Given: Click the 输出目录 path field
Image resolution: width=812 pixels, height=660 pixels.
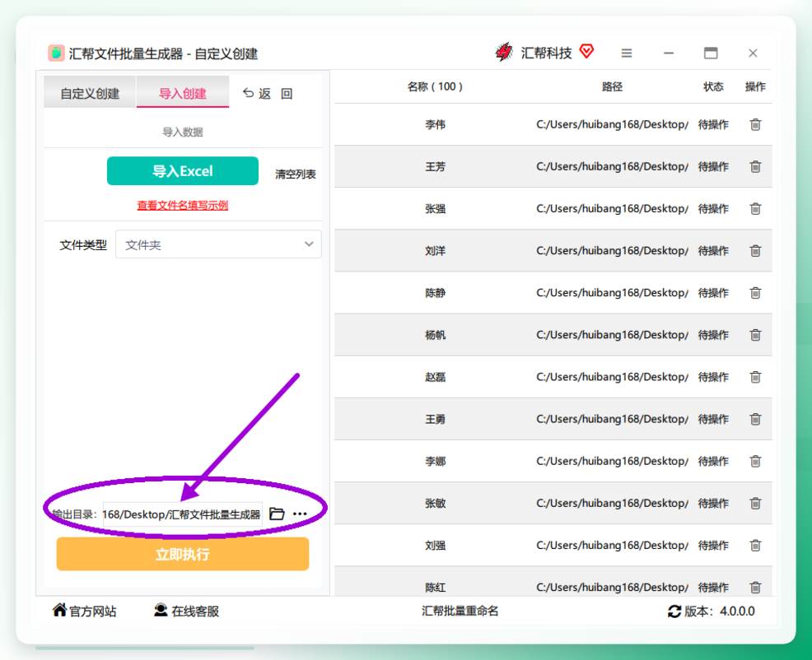Looking at the screenshot, I should (x=182, y=514).
